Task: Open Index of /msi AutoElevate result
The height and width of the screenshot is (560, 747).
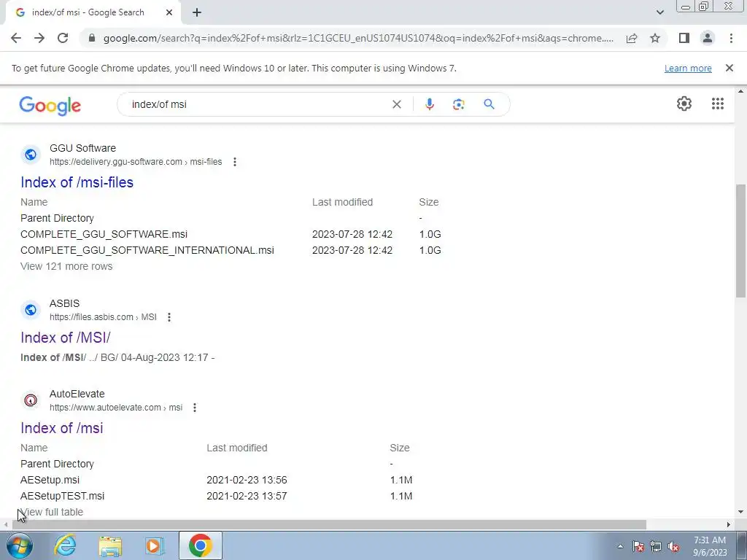Action: click(61, 428)
